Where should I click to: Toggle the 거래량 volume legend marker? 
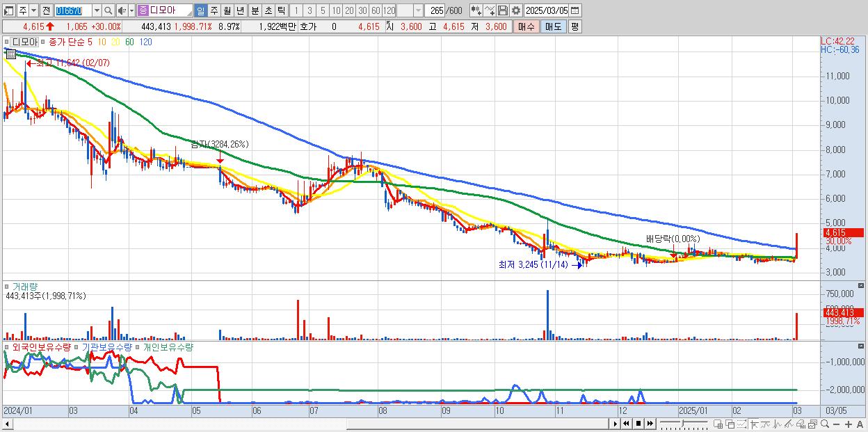pyautogui.click(x=6, y=286)
